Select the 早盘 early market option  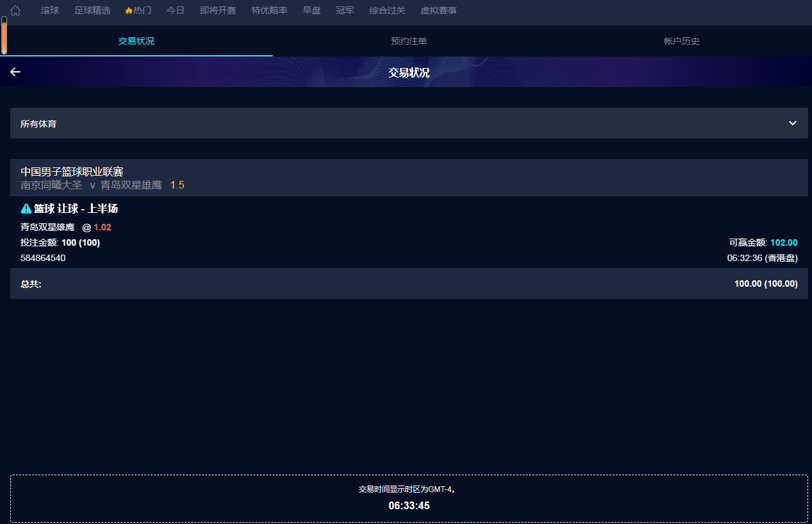coord(312,10)
